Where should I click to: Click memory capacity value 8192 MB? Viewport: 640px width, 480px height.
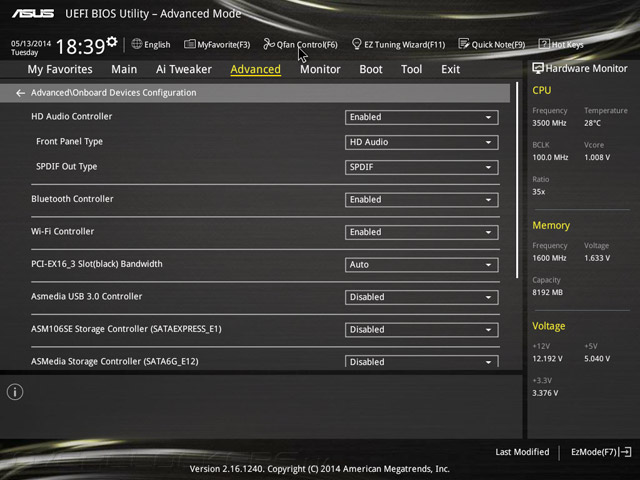(547, 292)
